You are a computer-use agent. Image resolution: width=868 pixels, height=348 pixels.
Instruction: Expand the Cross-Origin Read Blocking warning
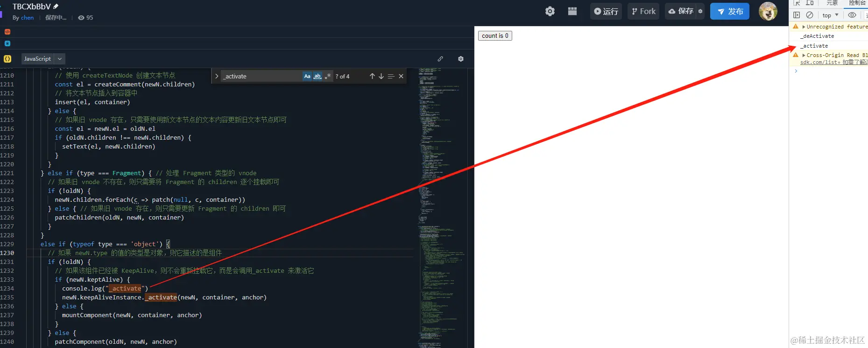pos(804,55)
